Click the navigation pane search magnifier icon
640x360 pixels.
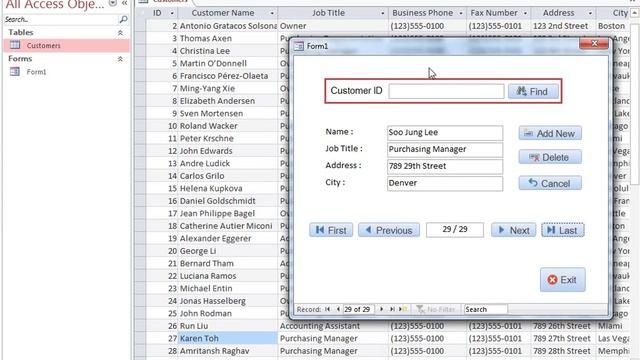point(123,19)
